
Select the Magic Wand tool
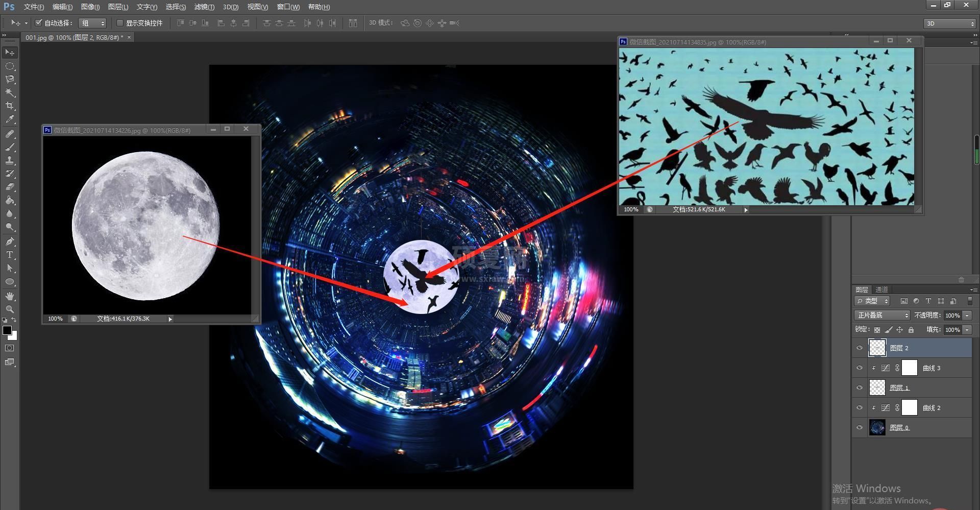point(10,92)
